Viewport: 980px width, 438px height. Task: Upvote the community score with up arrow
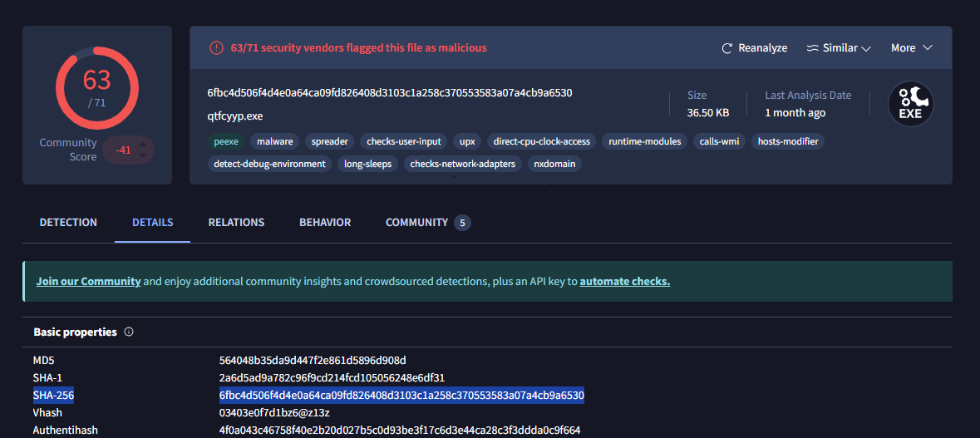pos(143,145)
